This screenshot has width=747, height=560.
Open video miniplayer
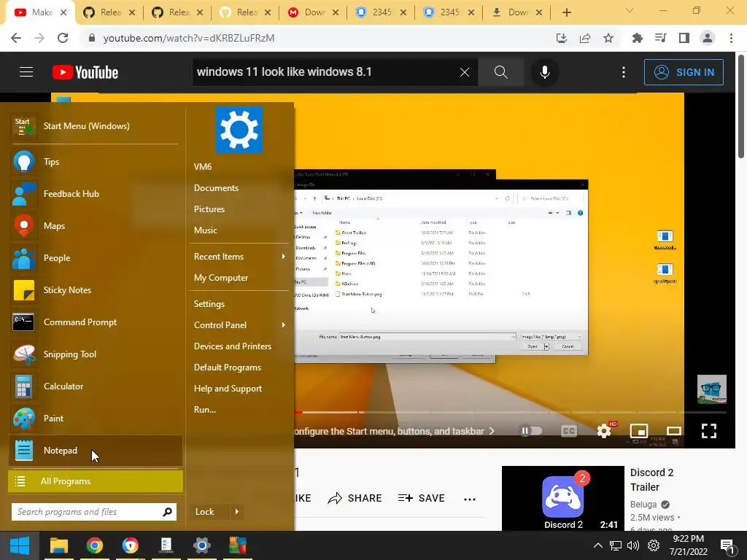639,431
